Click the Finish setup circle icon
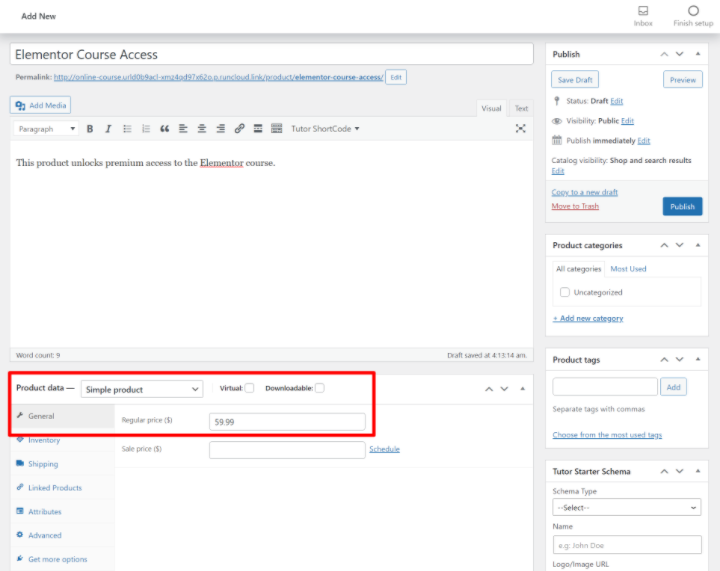 [692, 11]
